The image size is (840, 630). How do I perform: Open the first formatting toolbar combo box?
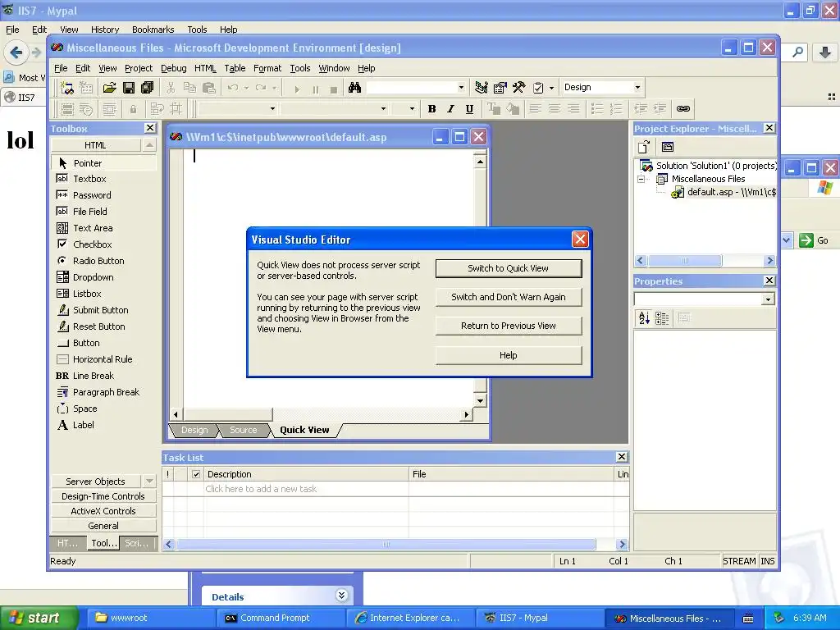272,109
